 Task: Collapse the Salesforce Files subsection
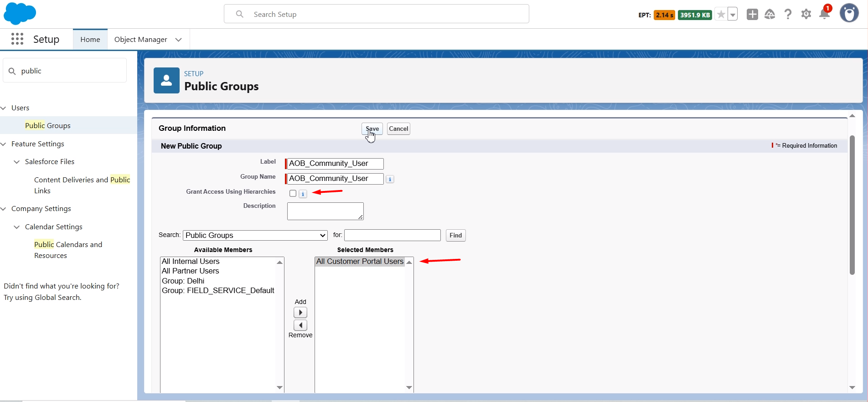(x=17, y=162)
